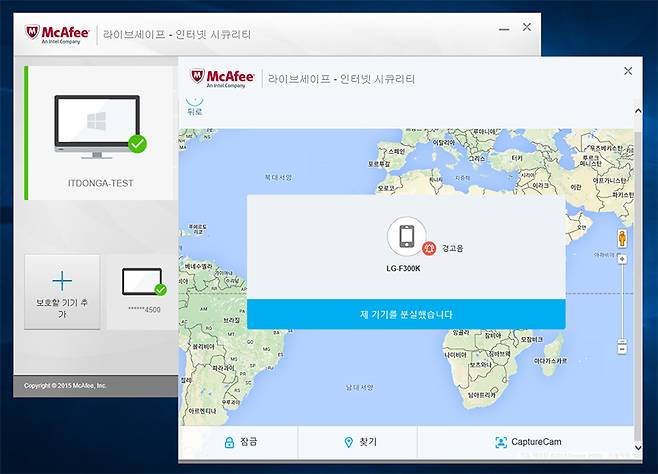The width and height of the screenshot is (658, 474).
Task: Click the Street View pegman icon
Action: (621, 238)
